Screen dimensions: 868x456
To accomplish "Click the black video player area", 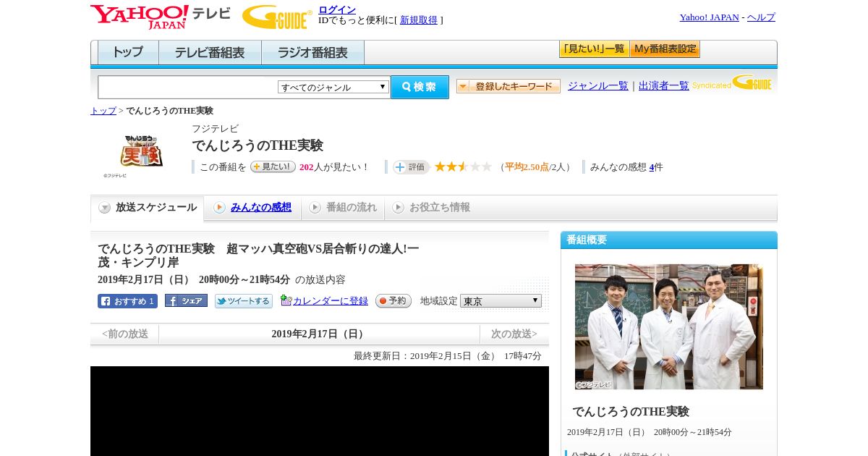I will coord(320,411).
